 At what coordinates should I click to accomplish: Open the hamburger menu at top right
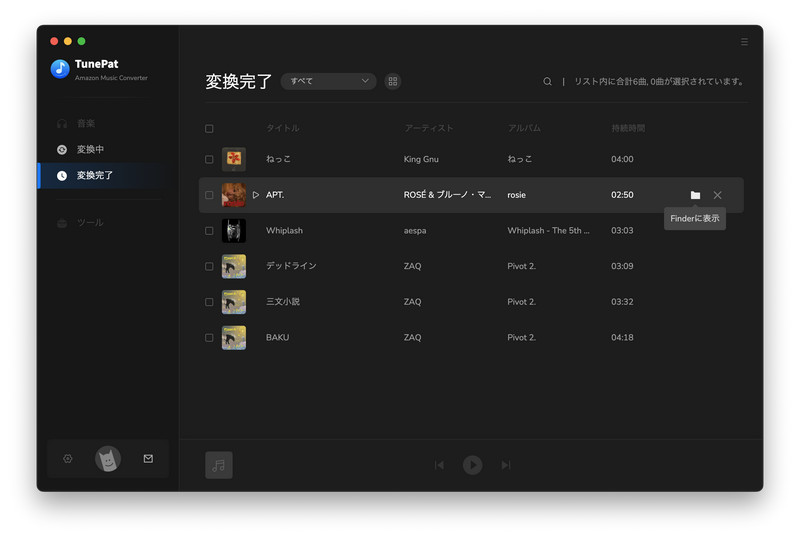tap(744, 42)
